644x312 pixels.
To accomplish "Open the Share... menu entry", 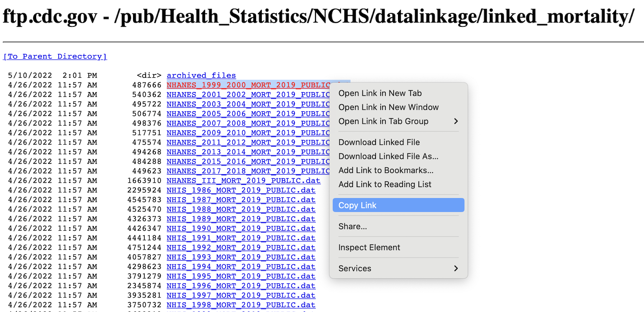I will pyautogui.click(x=352, y=227).
